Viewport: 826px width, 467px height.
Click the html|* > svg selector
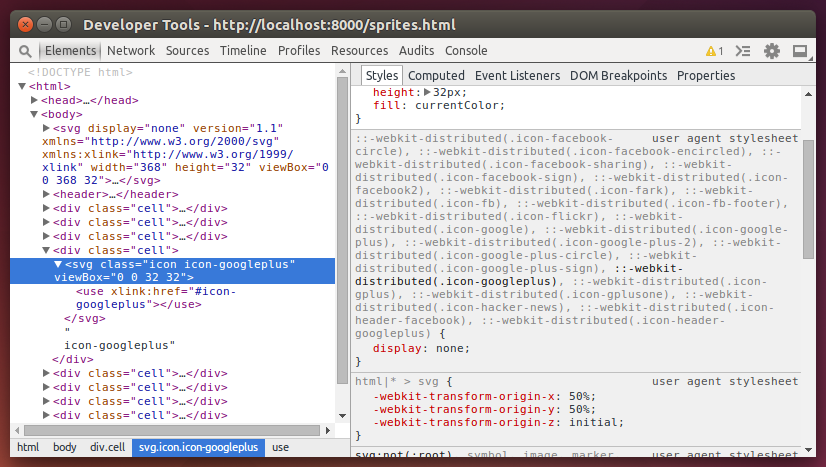coord(396,381)
